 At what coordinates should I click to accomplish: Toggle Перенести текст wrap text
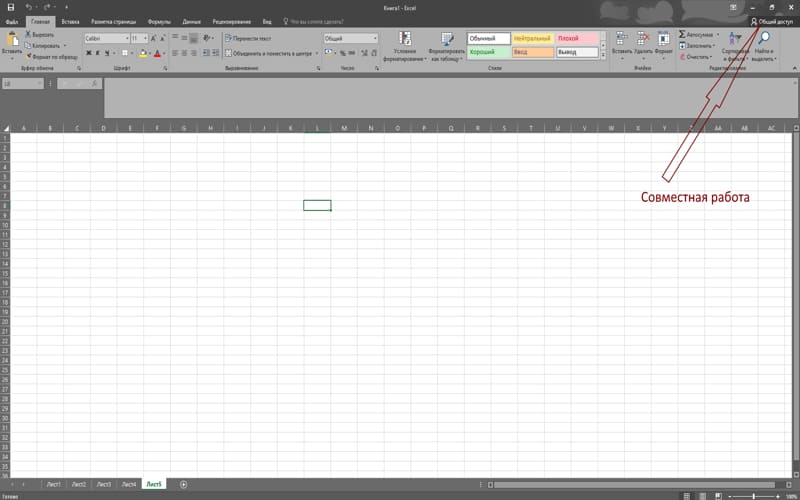click(x=248, y=38)
